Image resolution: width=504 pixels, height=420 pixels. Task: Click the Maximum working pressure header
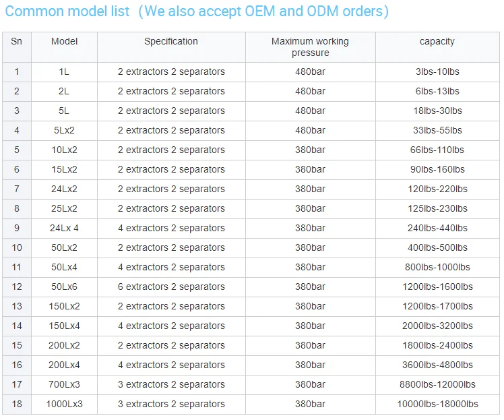click(x=310, y=47)
